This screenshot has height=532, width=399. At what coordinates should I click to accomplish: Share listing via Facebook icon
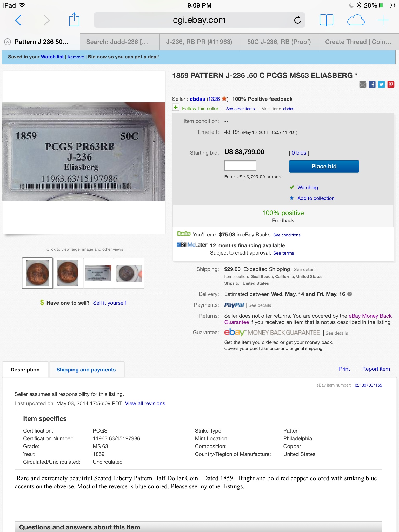click(372, 84)
